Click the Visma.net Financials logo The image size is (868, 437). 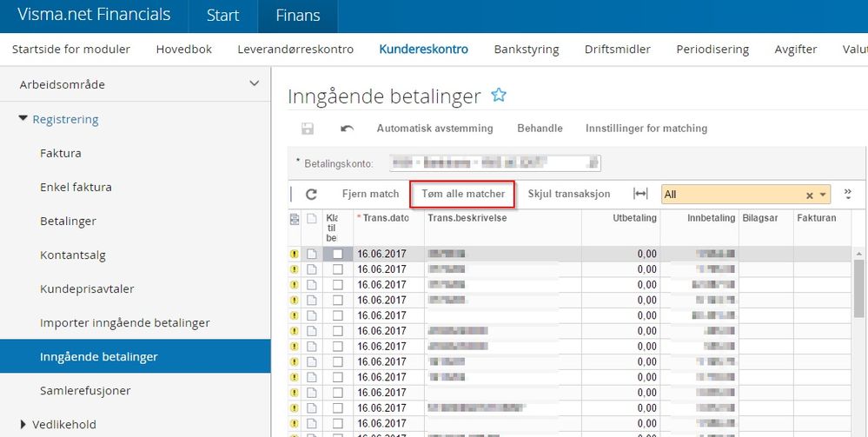click(94, 15)
